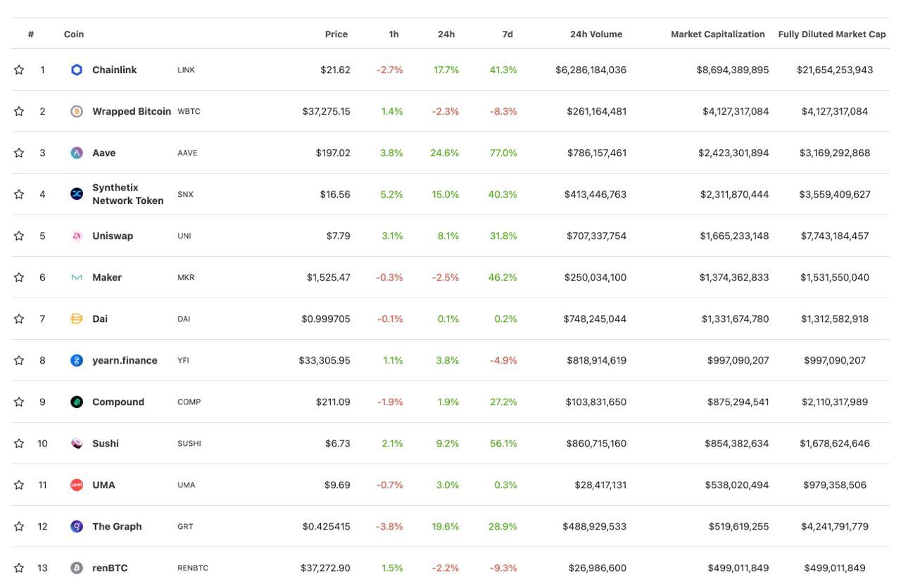Open the UMA coin name link

click(103, 485)
